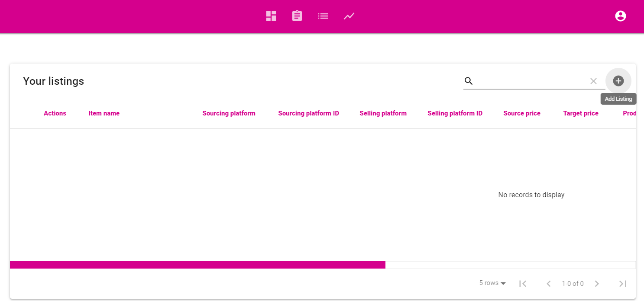The height and width of the screenshot is (301, 644).
Task: Sort by Target price column
Action: pyautogui.click(x=581, y=113)
